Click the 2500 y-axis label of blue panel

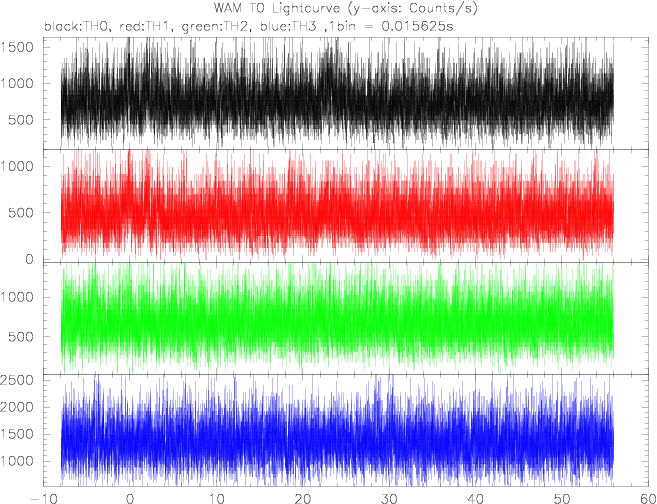pos(18,380)
